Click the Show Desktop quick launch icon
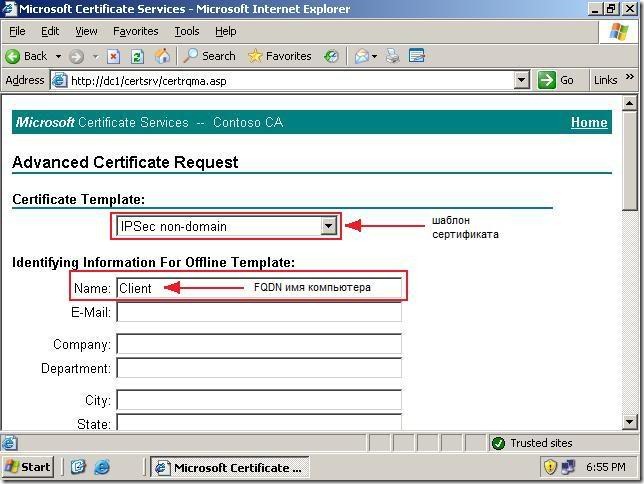644x484 pixels. click(x=78, y=467)
